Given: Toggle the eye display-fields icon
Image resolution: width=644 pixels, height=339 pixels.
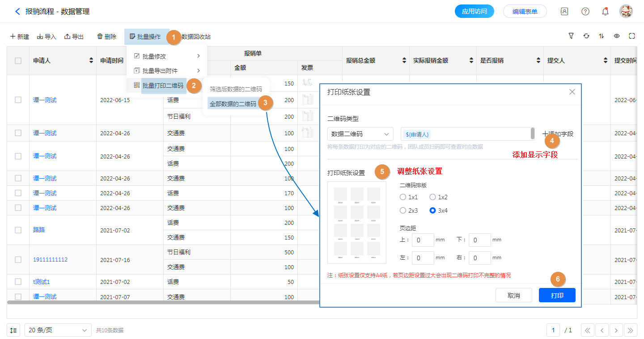Looking at the screenshot, I should (617, 36).
